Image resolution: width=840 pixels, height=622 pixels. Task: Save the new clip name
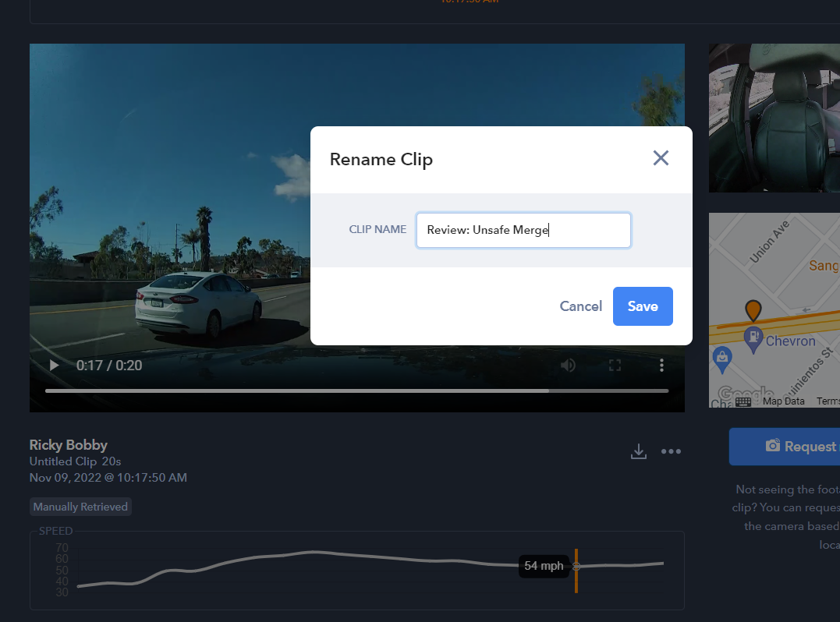point(643,306)
